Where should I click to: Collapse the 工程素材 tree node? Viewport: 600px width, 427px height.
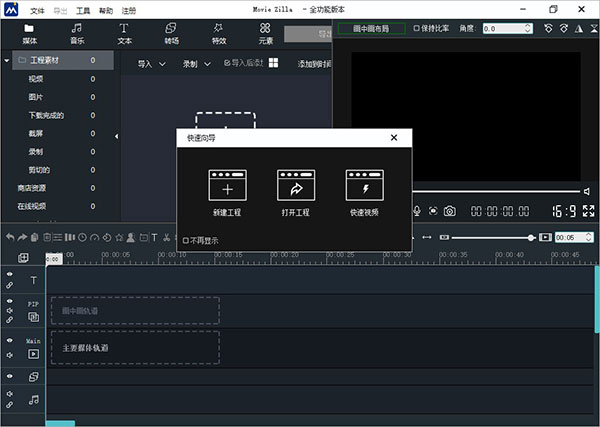pyautogui.click(x=8, y=61)
